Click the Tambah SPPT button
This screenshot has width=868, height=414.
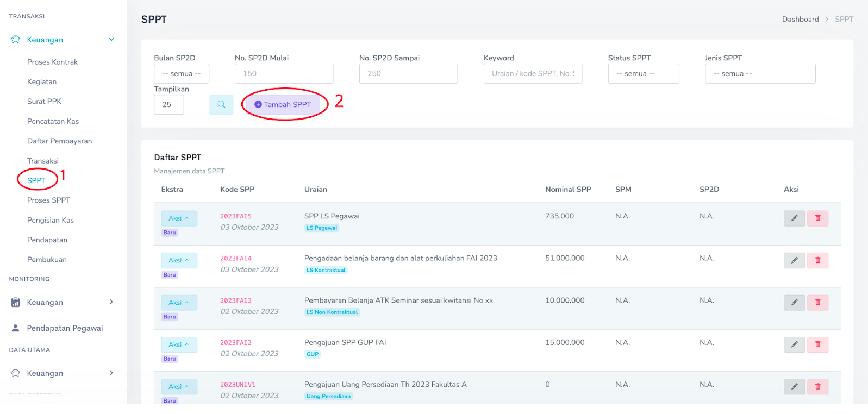click(x=283, y=104)
